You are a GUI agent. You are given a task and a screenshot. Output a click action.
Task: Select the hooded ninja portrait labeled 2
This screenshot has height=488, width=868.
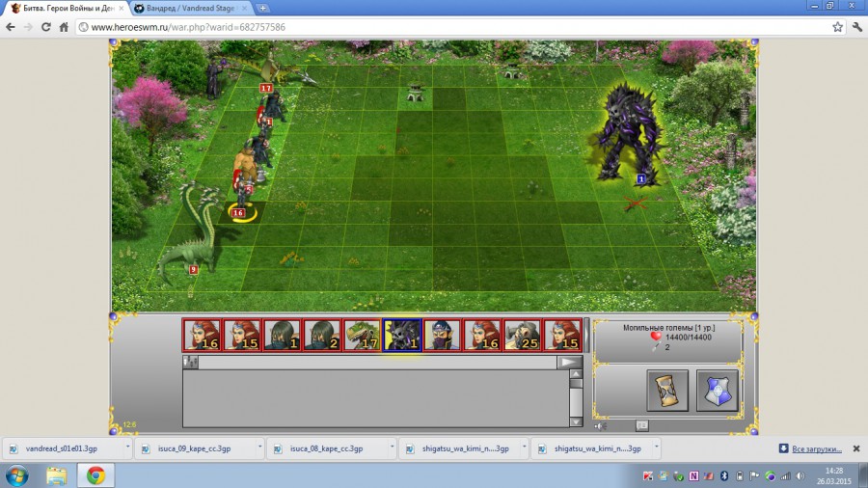coord(322,335)
